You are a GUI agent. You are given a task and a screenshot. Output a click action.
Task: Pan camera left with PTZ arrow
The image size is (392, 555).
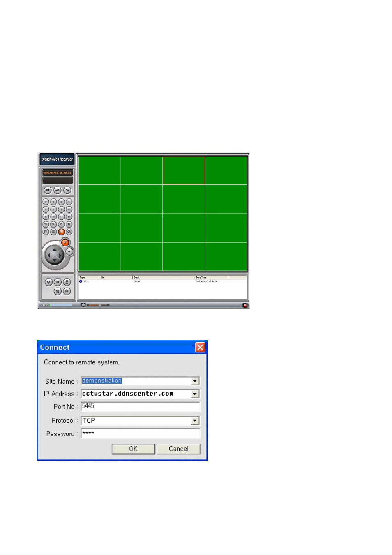(x=49, y=255)
